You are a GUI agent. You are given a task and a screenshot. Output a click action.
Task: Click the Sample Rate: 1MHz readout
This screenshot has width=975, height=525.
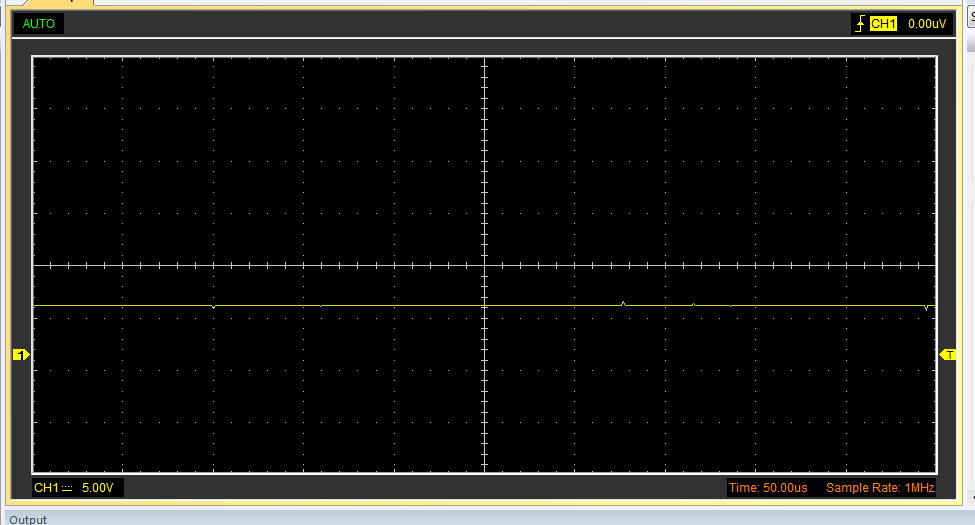coord(880,488)
